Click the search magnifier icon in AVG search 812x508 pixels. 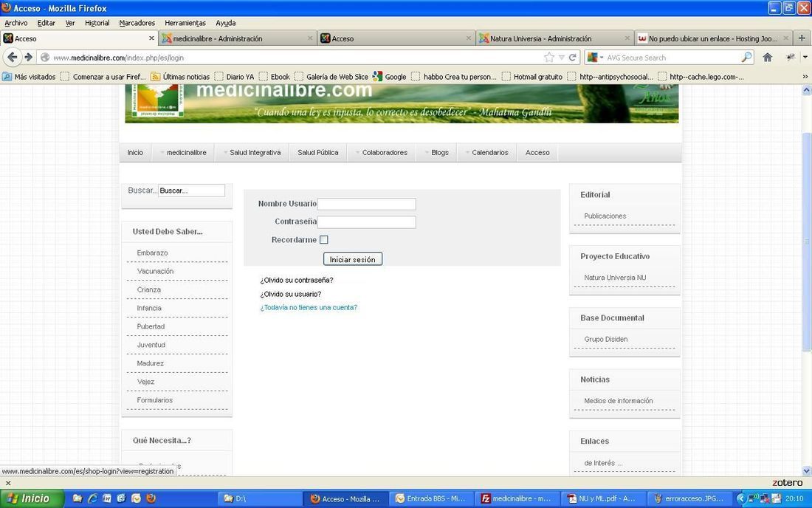tap(746, 57)
